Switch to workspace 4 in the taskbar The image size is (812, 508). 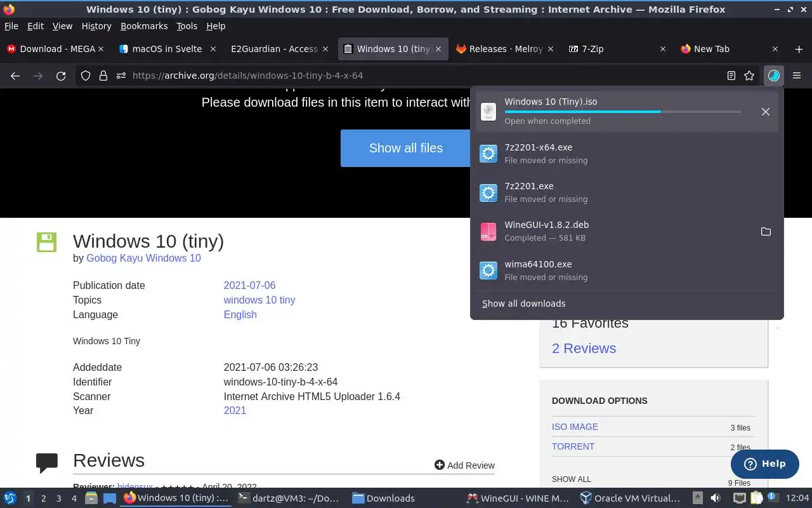(74, 498)
